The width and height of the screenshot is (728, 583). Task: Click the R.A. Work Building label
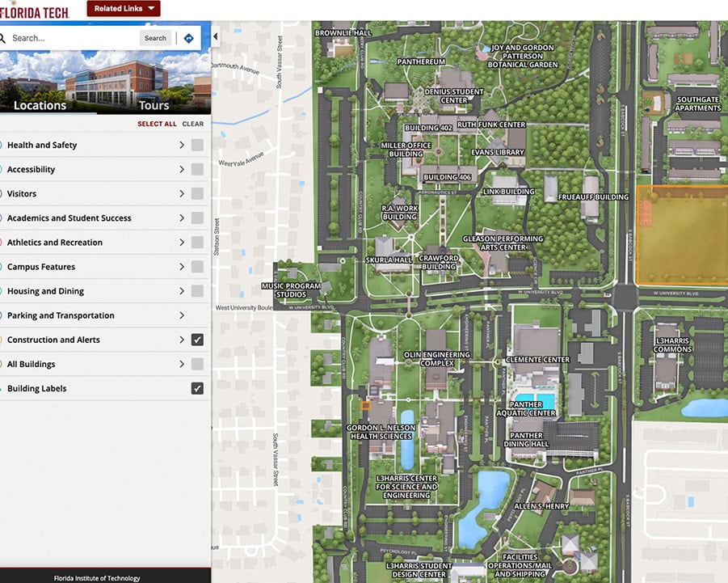(400, 213)
